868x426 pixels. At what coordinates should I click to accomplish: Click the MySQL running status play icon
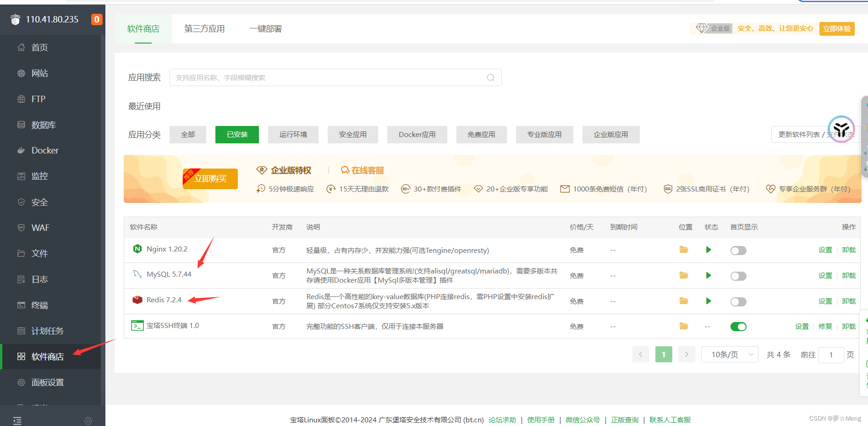[709, 275]
